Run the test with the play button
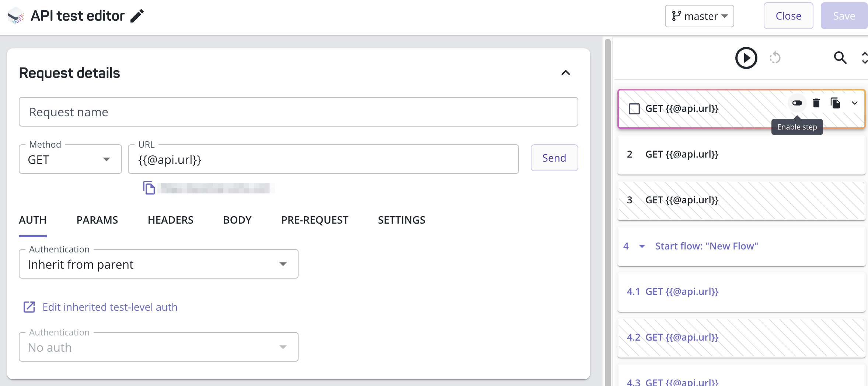The width and height of the screenshot is (868, 386). [746, 58]
